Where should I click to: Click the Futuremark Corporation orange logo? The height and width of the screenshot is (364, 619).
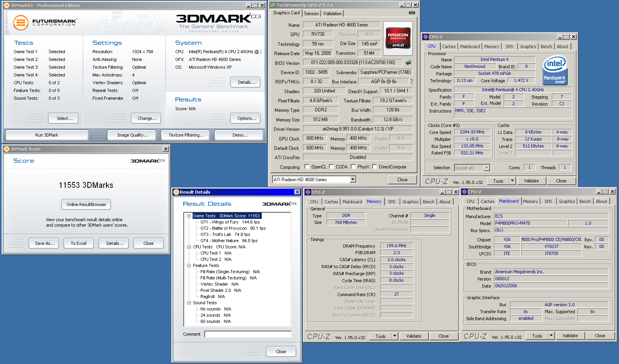coord(21,23)
